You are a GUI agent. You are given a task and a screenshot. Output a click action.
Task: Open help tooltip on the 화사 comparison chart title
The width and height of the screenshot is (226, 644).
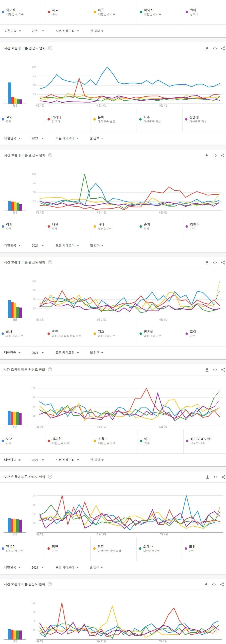[x=50, y=369]
